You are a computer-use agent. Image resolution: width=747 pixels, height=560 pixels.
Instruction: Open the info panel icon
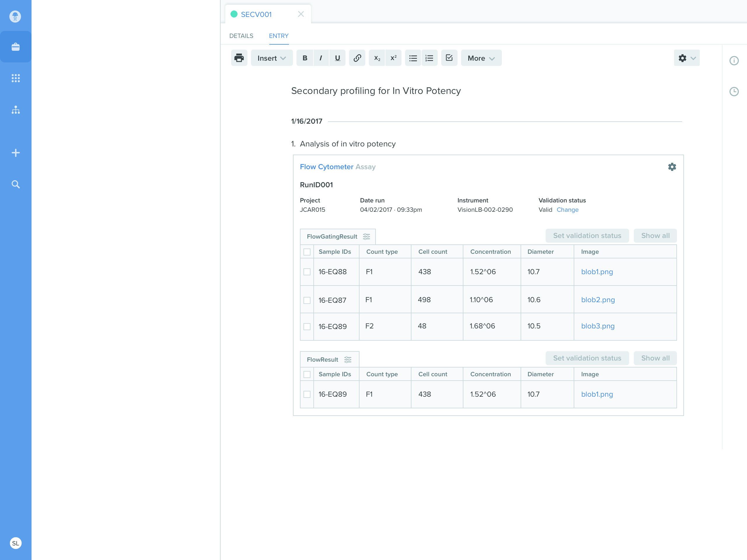tap(734, 60)
